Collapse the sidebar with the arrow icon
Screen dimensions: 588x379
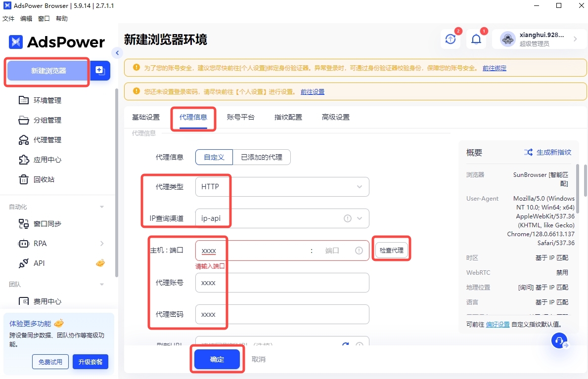(x=117, y=53)
